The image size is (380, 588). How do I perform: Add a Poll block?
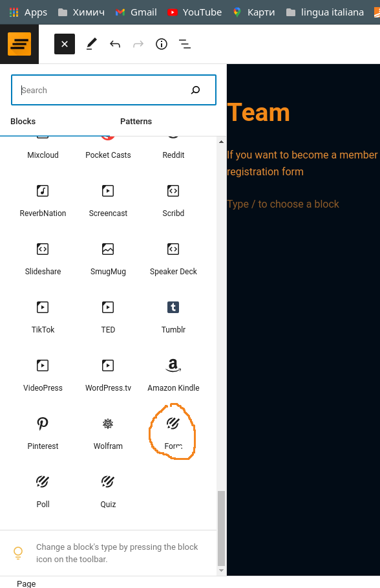[43, 490]
